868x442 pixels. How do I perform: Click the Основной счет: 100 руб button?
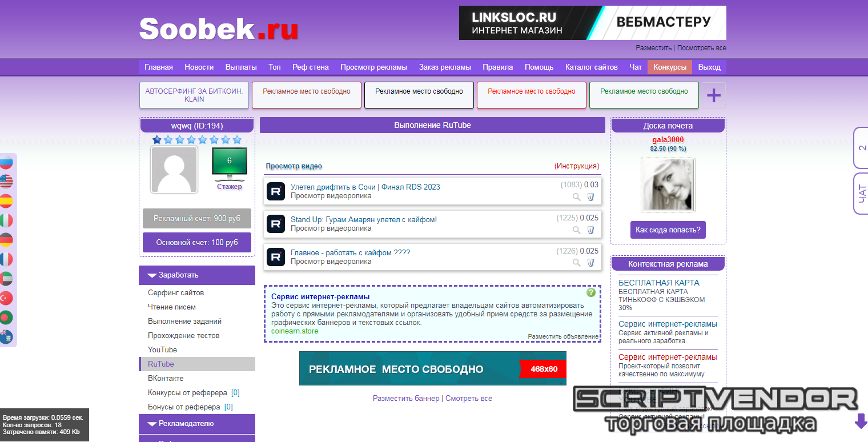(x=197, y=242)
